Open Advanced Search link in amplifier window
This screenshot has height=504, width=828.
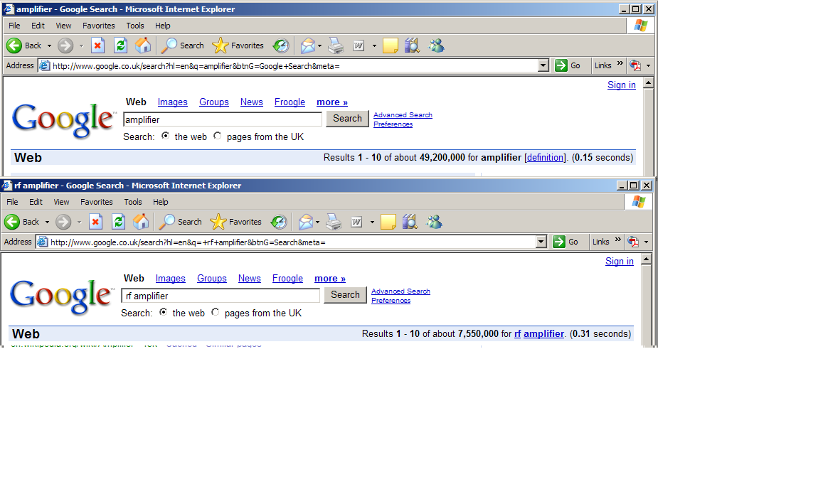click(x=403, y=115)
